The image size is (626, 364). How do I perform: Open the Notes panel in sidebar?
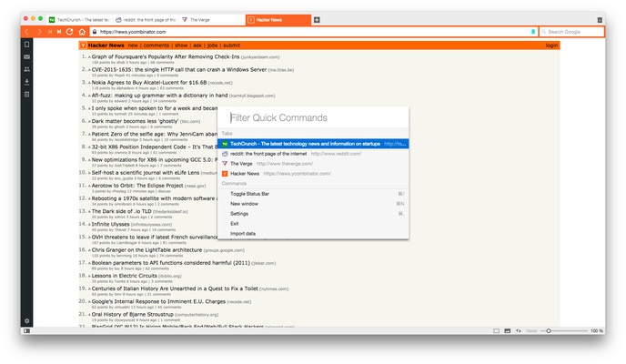click(26, 95)
